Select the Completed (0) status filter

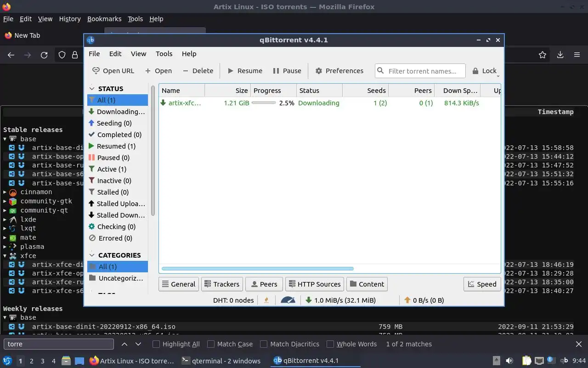(118, 135)
